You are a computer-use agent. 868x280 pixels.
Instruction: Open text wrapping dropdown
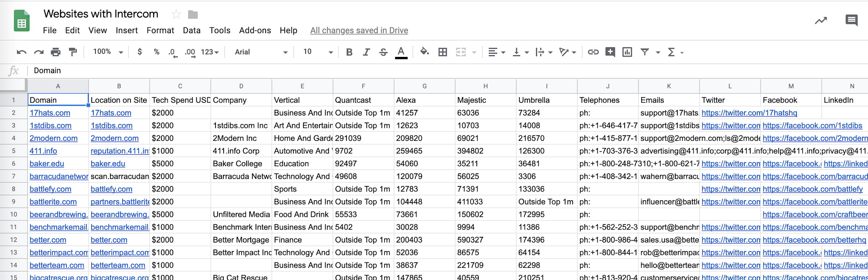tap(544, 52)
